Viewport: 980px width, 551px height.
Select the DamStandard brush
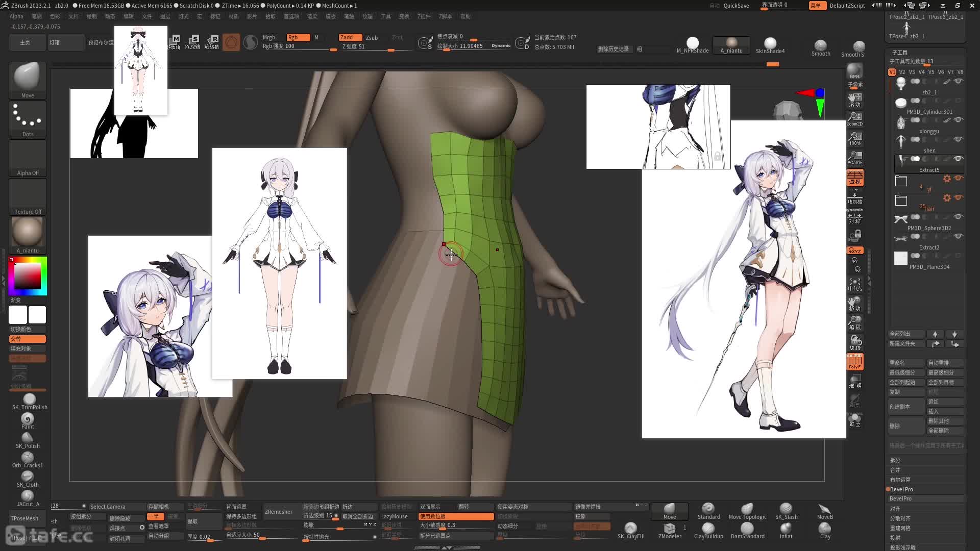point(747,531)
